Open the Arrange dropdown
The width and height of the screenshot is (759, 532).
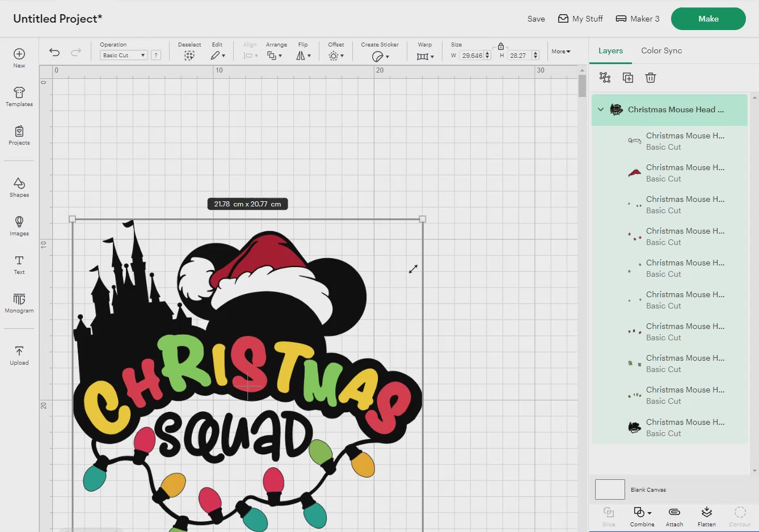point(275,56)
